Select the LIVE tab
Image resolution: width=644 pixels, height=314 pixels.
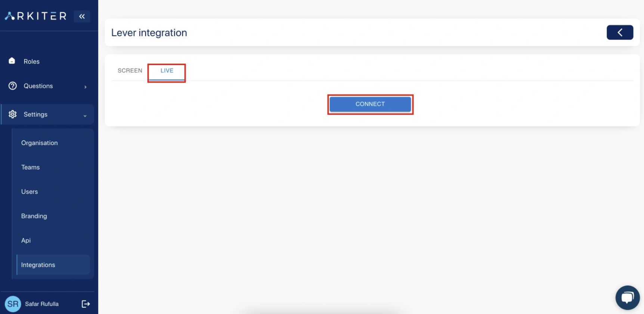pos(167,71)
